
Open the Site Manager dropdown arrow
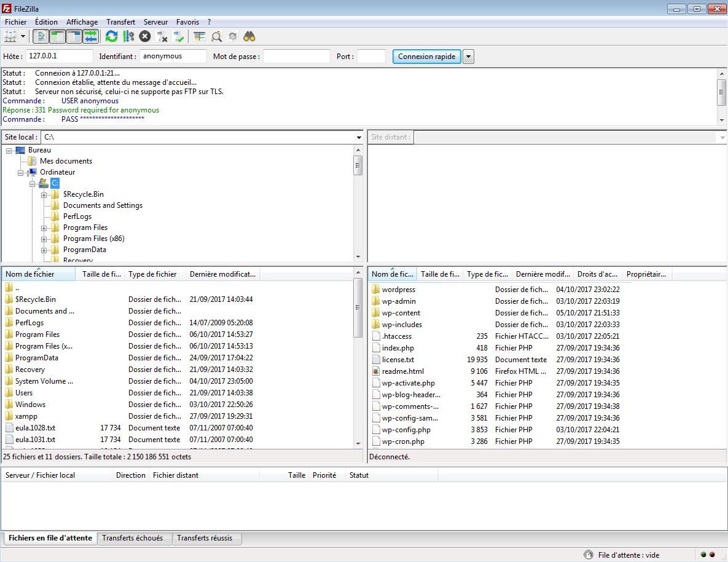coord(23,36)
